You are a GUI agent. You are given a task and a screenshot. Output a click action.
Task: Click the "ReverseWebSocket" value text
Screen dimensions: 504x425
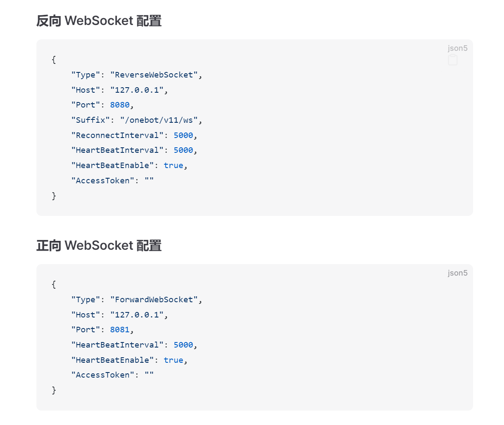pos(154,75)
